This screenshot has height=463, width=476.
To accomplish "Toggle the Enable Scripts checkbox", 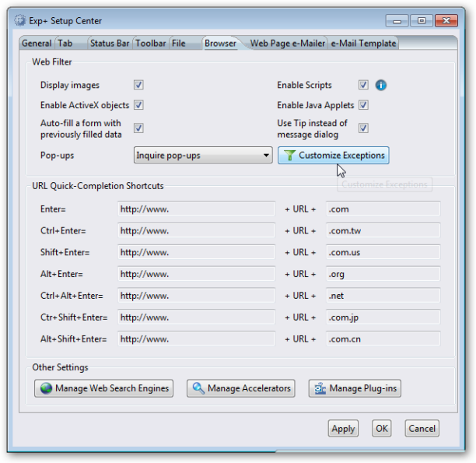I will (x=363, y=86).
